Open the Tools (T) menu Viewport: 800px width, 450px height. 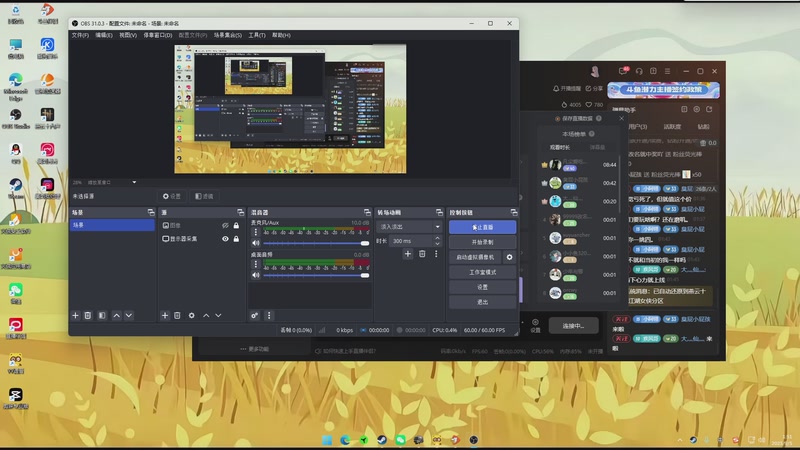257,35
